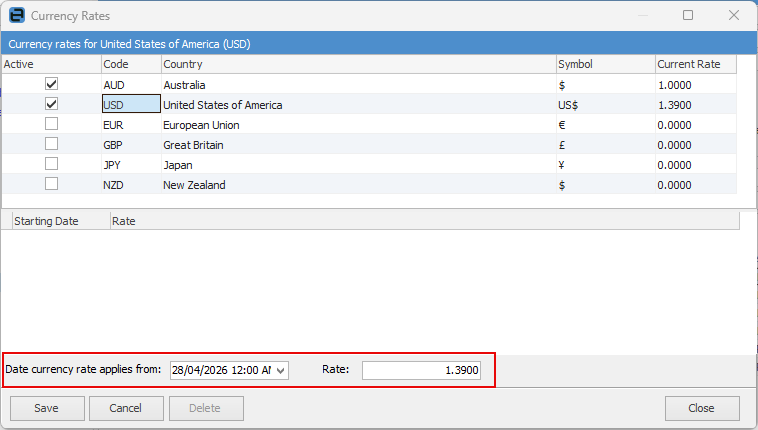This screenshot has width=758, height=430.
Task: Close the Currency Rates window with X
Action: [734, 15]
